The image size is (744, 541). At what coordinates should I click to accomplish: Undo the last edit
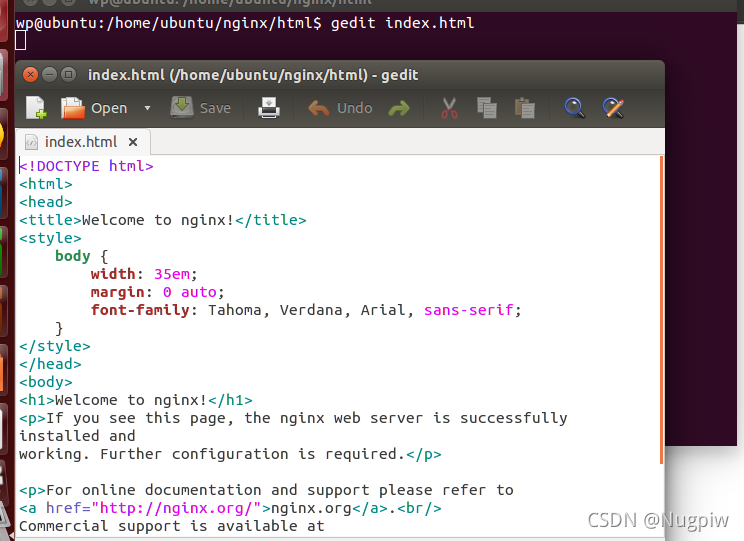[340, 108]
